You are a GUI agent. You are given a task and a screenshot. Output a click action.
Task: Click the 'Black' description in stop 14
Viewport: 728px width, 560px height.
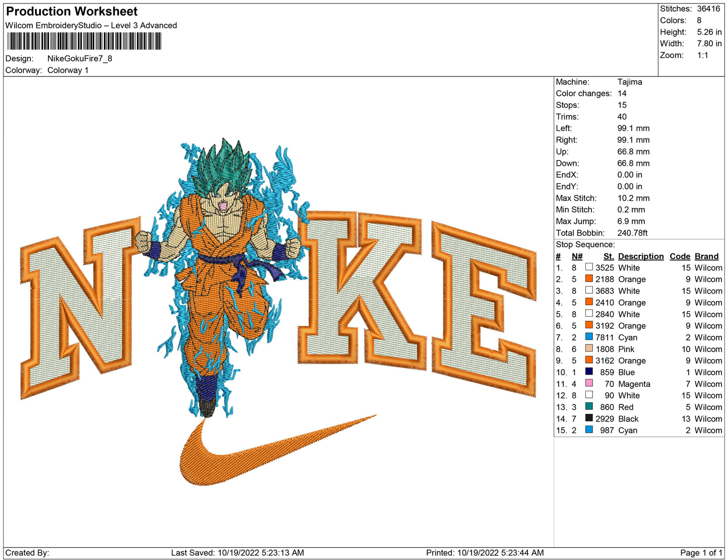628,418
